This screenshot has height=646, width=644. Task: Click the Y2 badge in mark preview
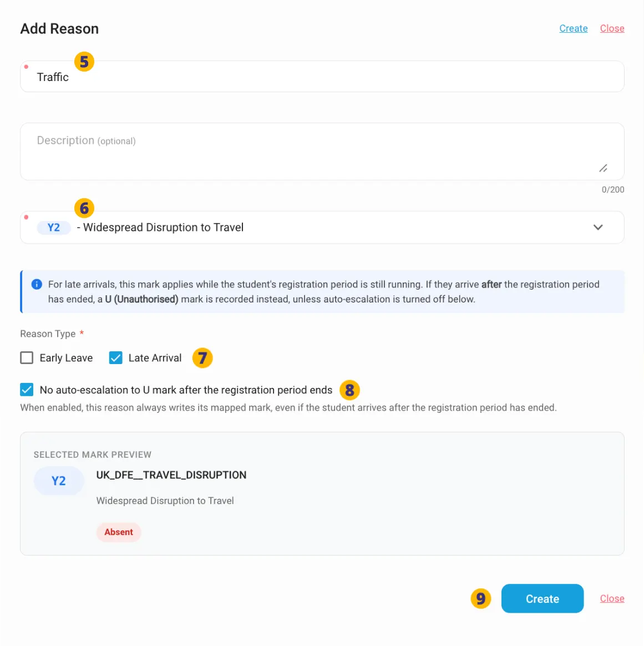coord(58,481)
